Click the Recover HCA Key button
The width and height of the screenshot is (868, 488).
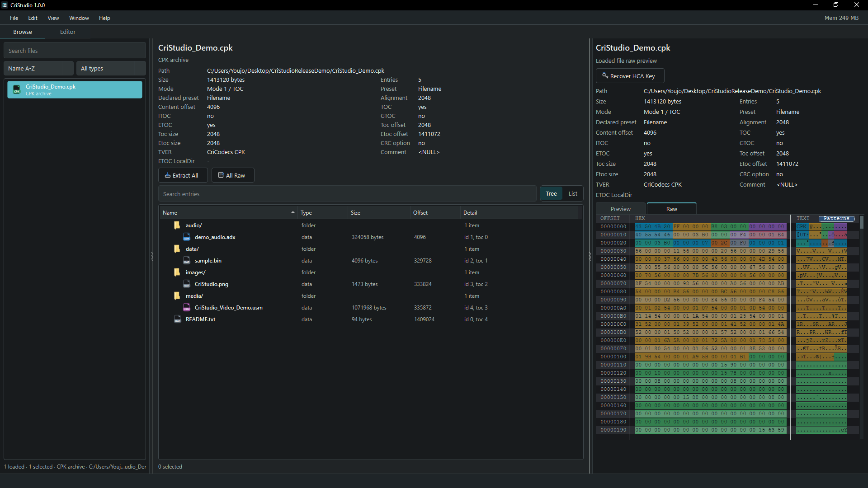630,76
